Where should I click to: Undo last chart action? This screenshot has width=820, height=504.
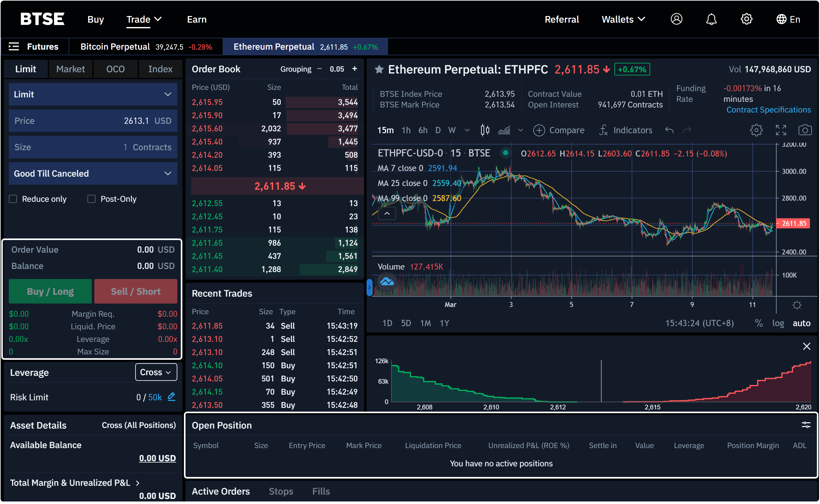tap(670, 130)
